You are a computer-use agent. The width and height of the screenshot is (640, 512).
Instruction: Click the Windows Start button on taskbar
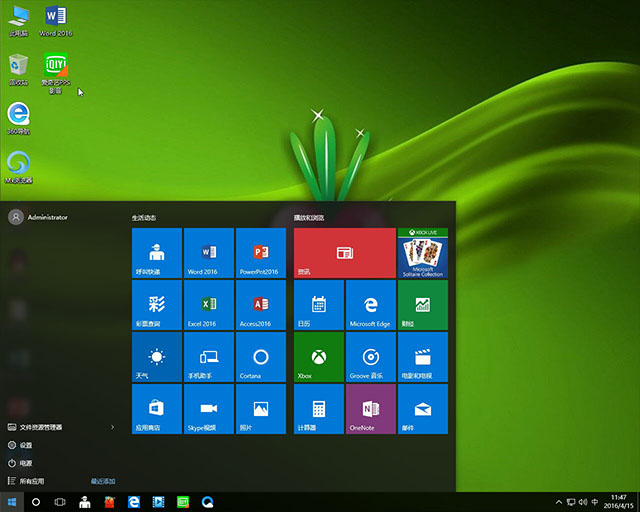click(12, 501)
